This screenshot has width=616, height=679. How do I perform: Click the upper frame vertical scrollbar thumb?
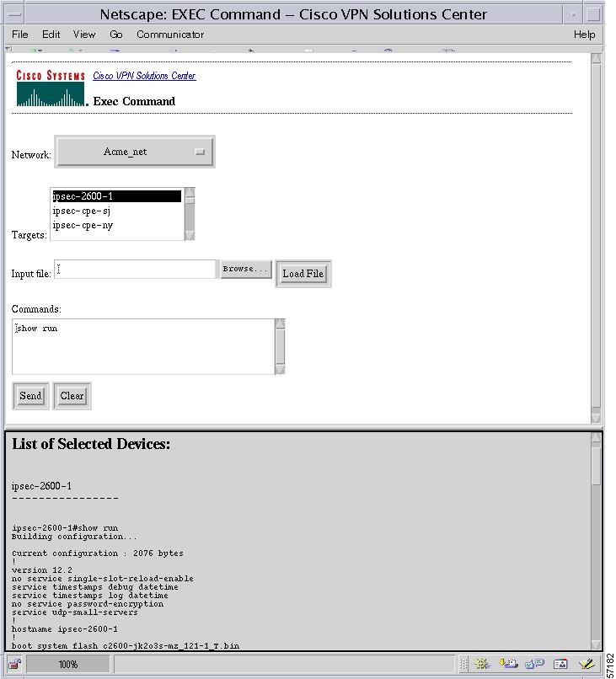click(596, 236)
